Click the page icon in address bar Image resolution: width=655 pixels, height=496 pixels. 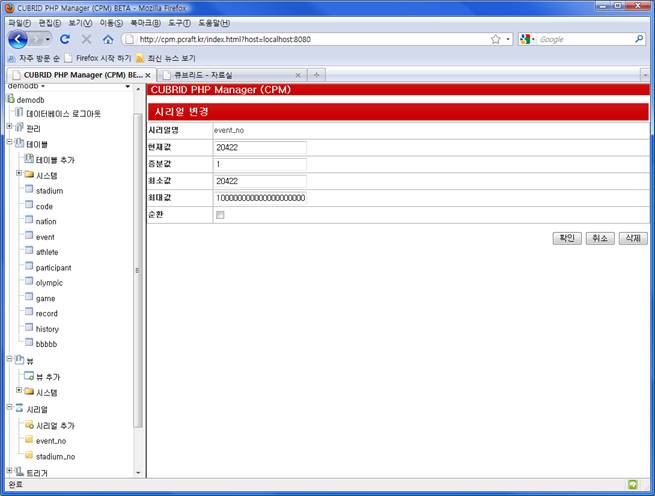(x=129, y=39)
